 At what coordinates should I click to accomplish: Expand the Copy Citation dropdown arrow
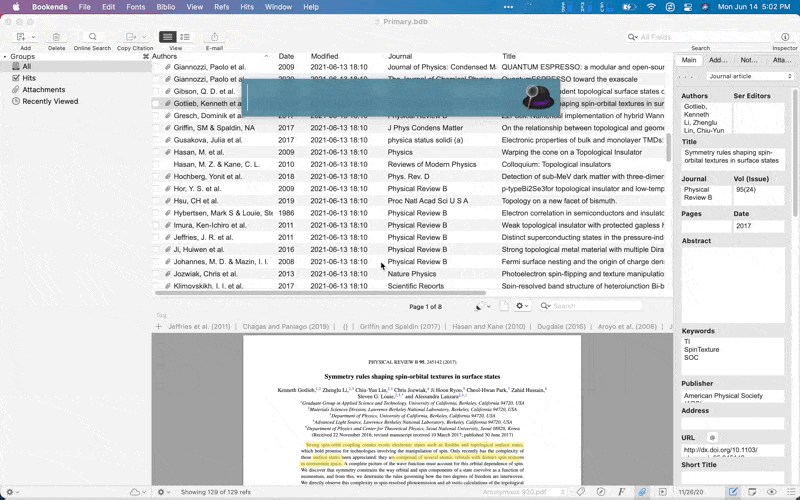[144, 37]
